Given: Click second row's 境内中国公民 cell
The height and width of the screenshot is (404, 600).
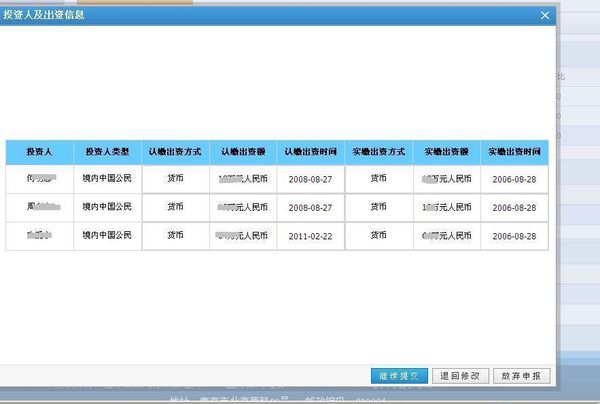Looking at the screenshot, I should pyautogui.click(x=107, y=207).
